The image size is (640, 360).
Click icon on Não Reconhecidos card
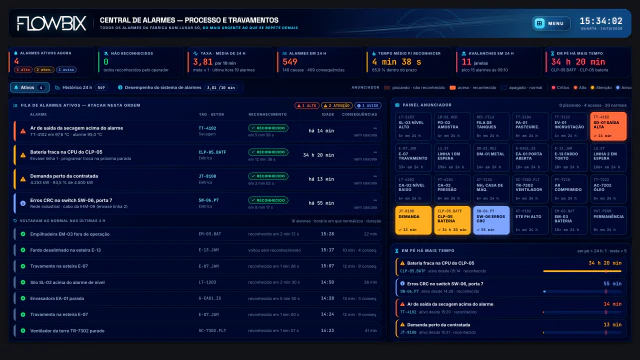click(x=106, y=53)
